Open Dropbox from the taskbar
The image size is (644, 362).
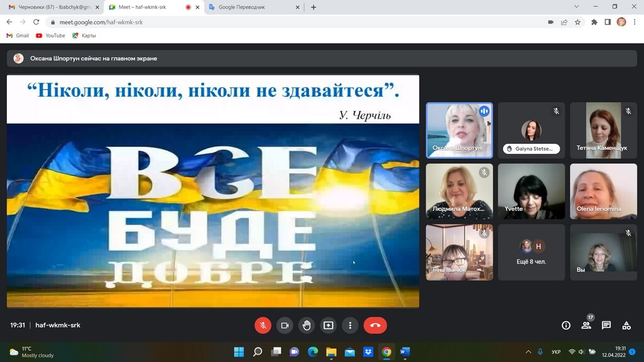coord(369,352)
